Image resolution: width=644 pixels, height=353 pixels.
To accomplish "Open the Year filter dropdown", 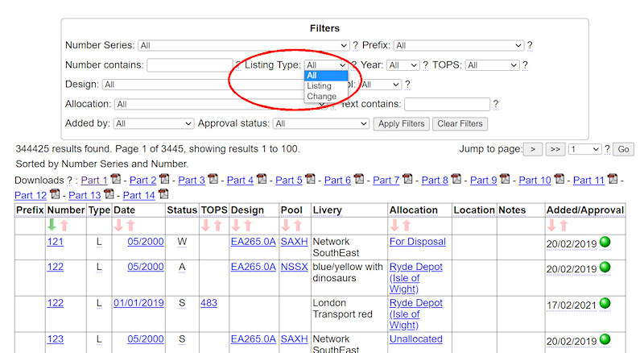I will 403,65.
